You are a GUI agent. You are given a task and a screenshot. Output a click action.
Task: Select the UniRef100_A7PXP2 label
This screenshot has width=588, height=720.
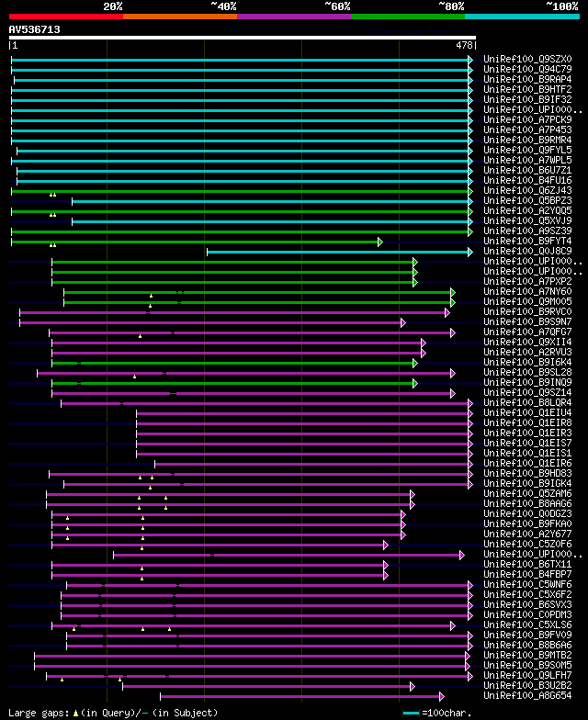tap(527, 281)
